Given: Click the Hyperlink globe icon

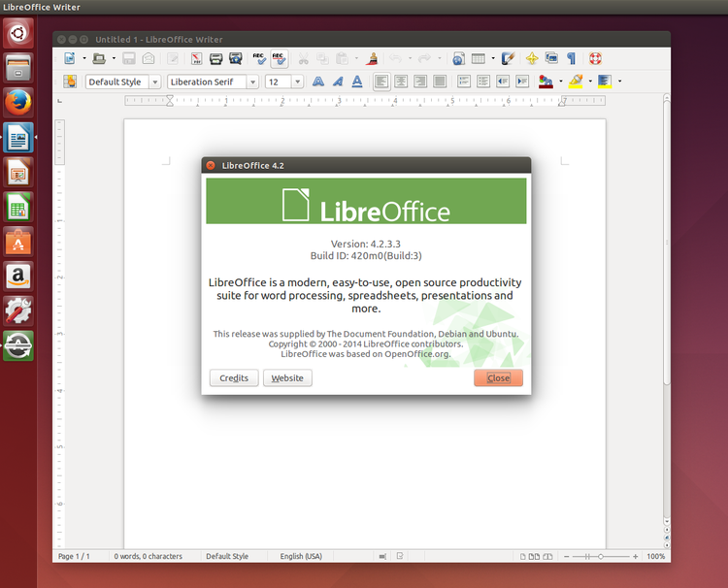Looking at the screenshot, I should 458,58.
